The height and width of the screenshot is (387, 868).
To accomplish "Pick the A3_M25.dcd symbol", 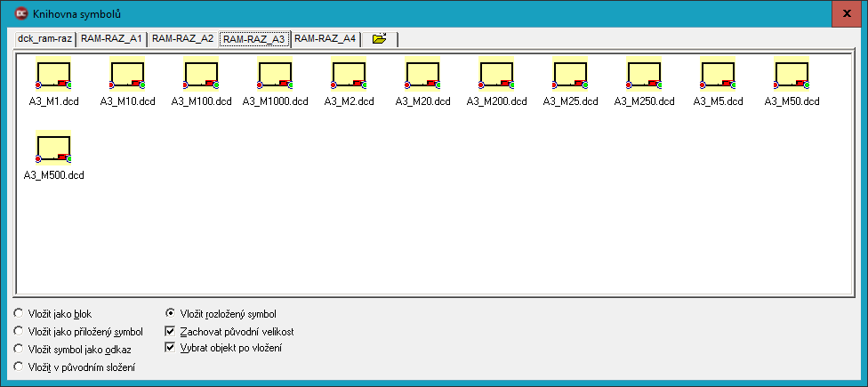I will [570, 74].
